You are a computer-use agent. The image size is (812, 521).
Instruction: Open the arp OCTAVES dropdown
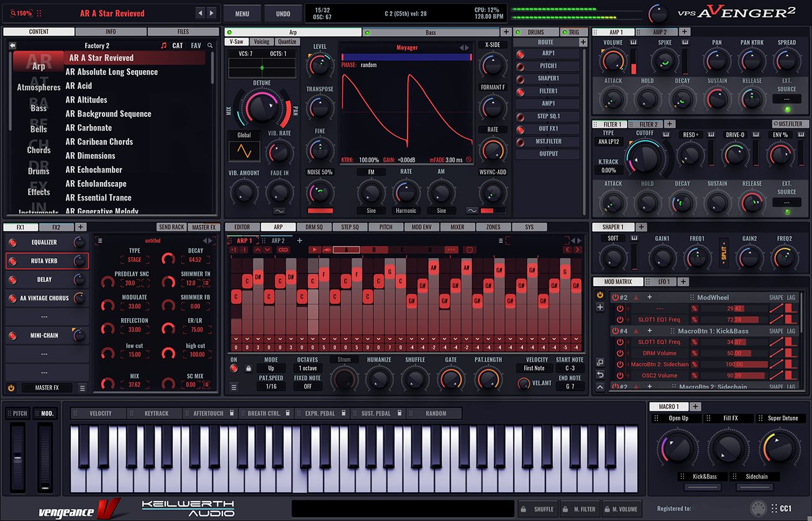coord(308,368)
